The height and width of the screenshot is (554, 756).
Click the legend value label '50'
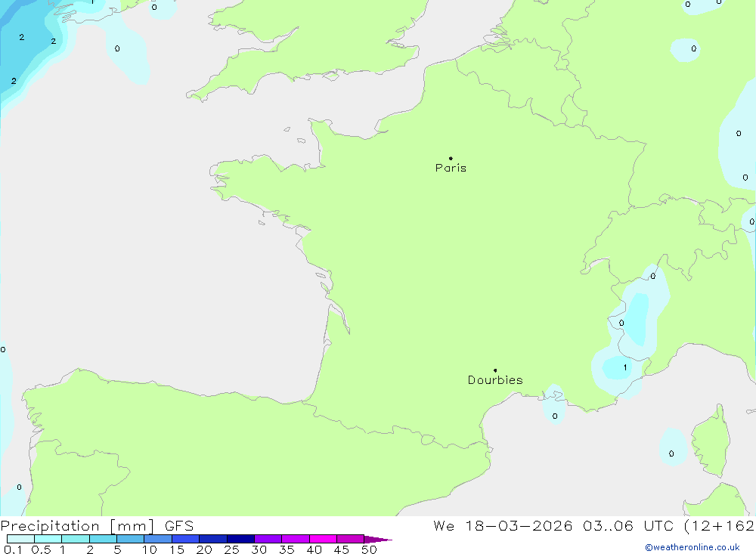click(x=369, y=549)
